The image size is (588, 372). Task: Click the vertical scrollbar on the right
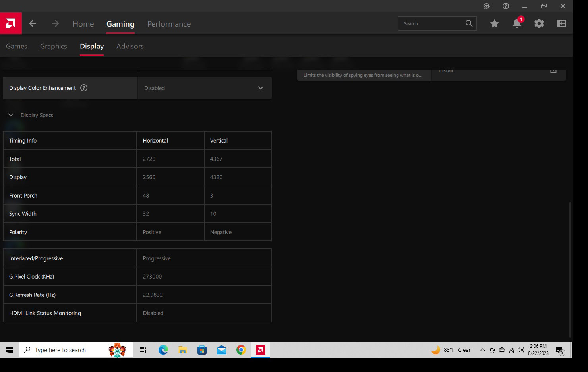[x=570, y=269]
